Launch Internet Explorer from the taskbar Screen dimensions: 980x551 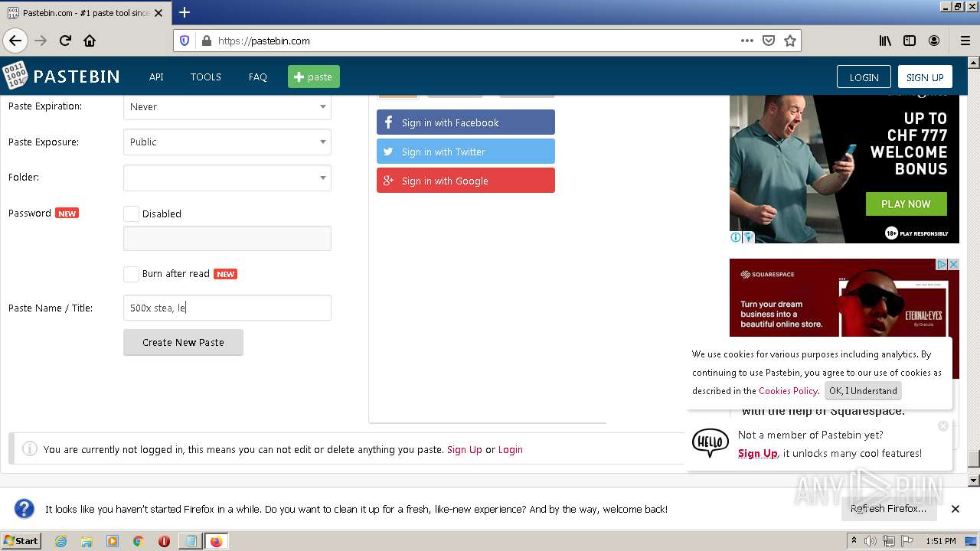(60, 541)
